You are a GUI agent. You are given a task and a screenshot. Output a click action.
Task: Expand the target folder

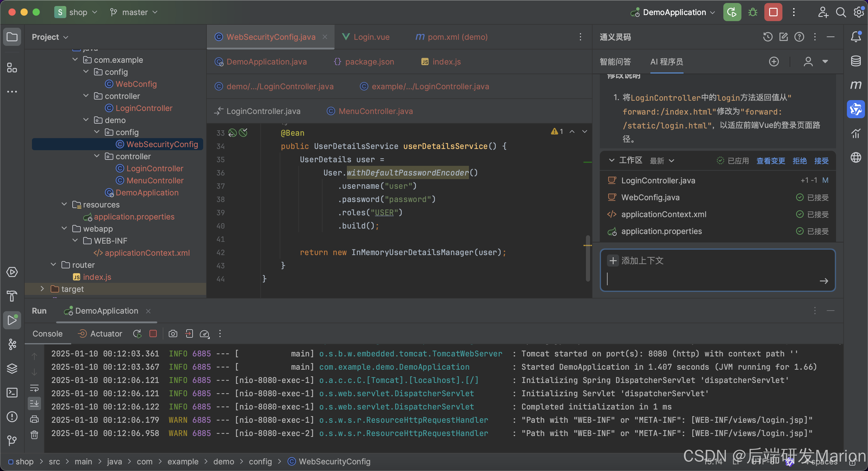tap(42, 289)
